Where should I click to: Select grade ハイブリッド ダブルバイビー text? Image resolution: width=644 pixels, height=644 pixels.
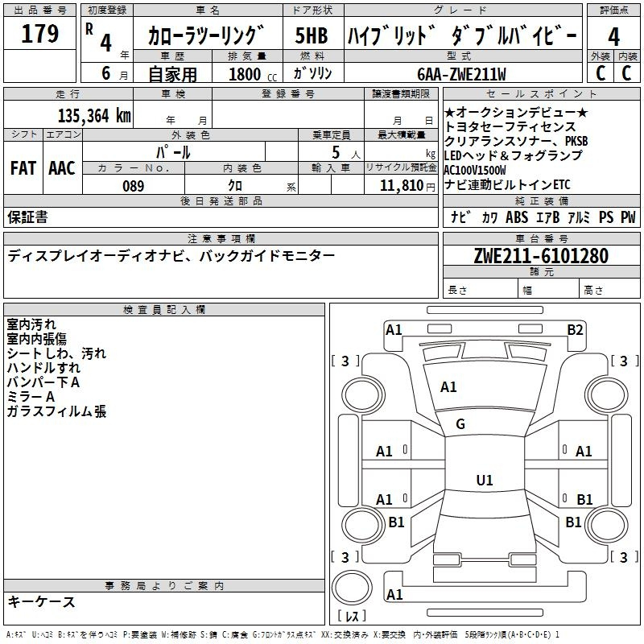462,35
